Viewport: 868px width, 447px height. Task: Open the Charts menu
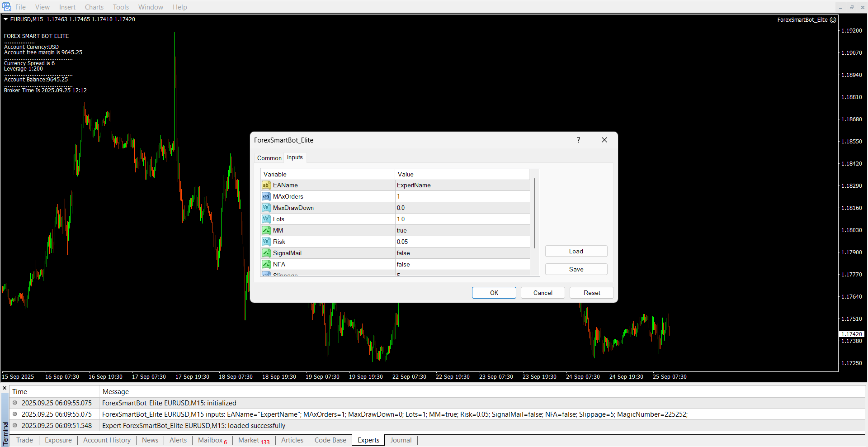[x=94, y=7]
